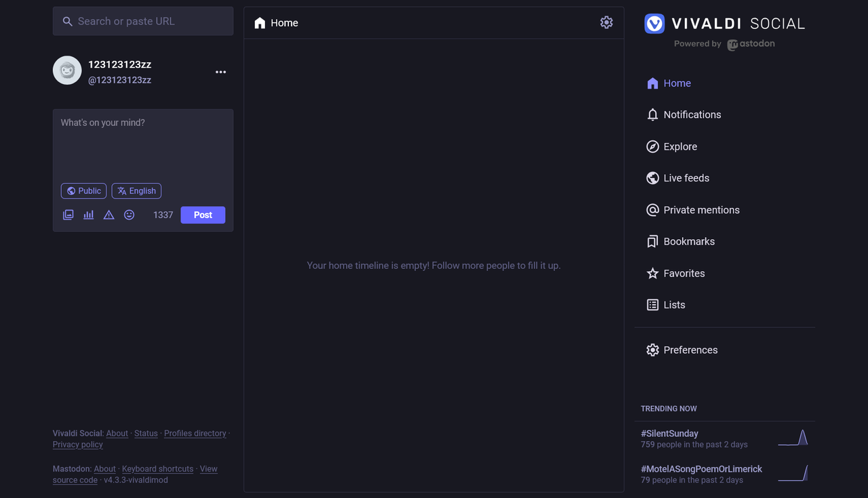Change post language from English
The height and width of the screenshot is (498, 868).
click(x=136, y=191)
